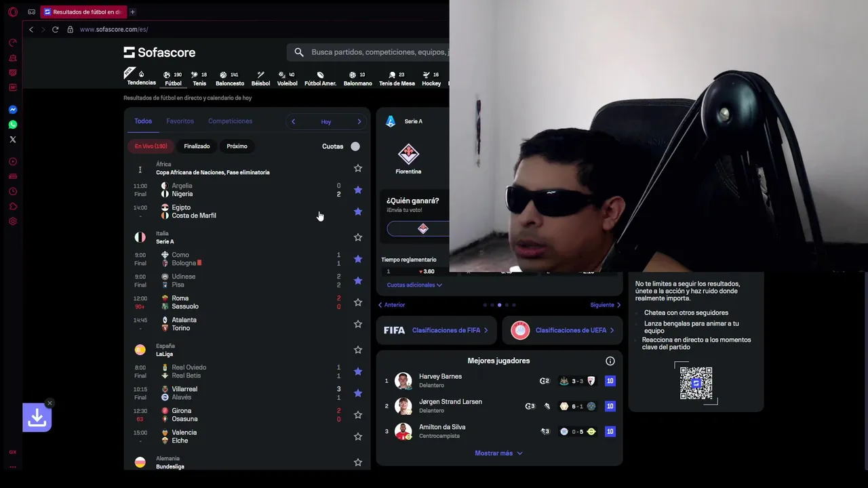Filter by En Vivo (190)
Image resolution: width=868 pixels, height=488 pixels.
click(151, 146)
